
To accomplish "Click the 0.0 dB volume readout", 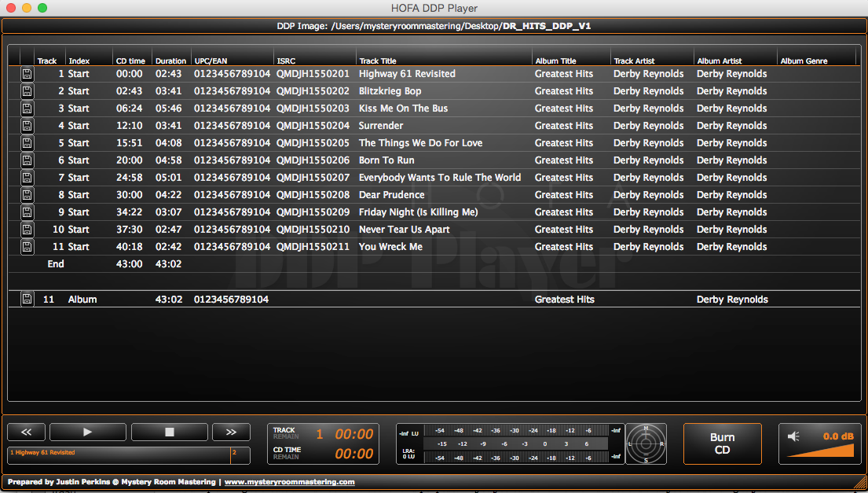I will (x=838, y=436).
